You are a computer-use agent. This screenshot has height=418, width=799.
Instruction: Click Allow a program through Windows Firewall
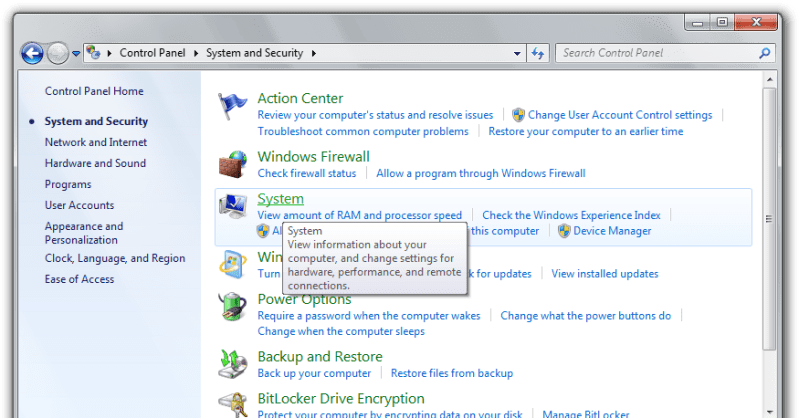point(481,173)
